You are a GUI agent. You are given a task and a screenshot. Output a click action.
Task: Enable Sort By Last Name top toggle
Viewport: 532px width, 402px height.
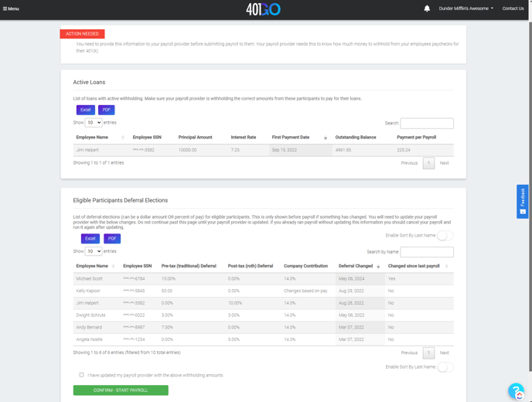click(x=445, y=235)
